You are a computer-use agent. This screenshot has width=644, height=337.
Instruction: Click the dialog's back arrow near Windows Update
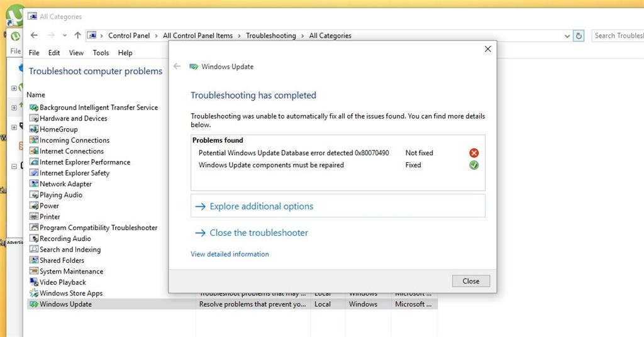(x=177, y=67)
